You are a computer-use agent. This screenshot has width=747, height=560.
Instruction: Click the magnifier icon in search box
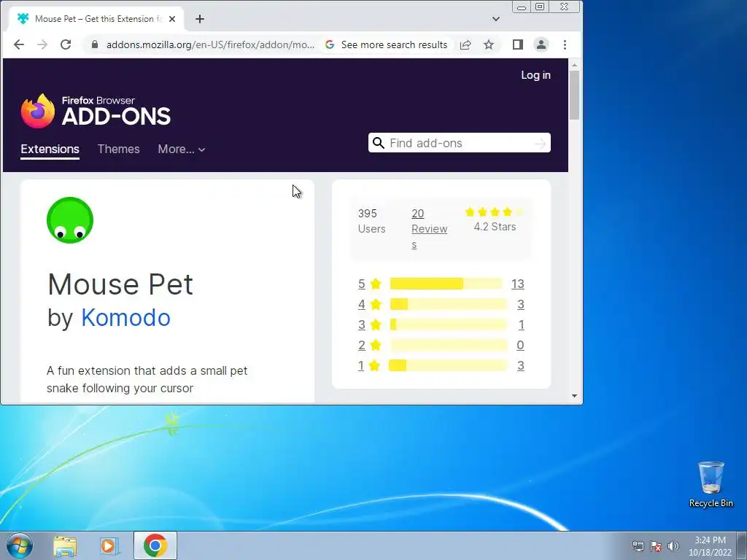(x=379, y=143)
